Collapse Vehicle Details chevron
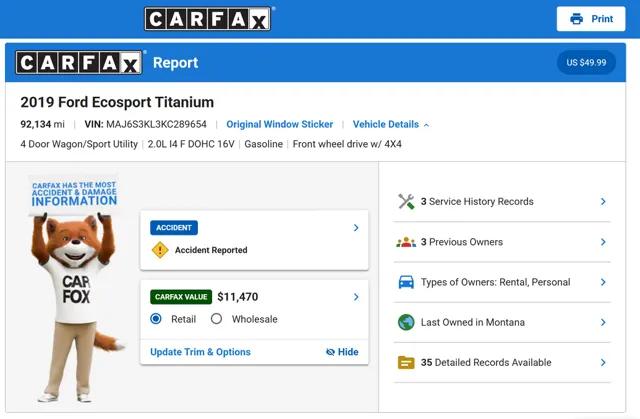Viewport: 640px width, 419px height. pos(427,125)
